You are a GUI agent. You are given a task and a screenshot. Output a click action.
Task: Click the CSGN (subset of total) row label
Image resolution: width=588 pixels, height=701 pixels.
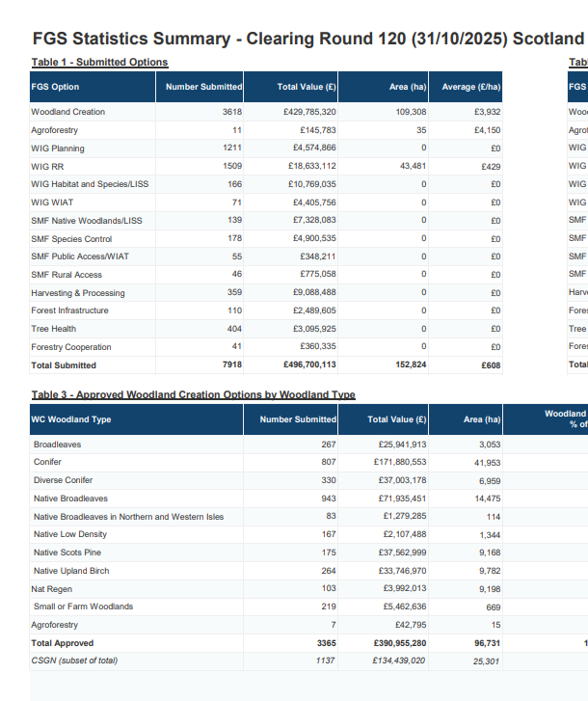(x=75, y=661)
